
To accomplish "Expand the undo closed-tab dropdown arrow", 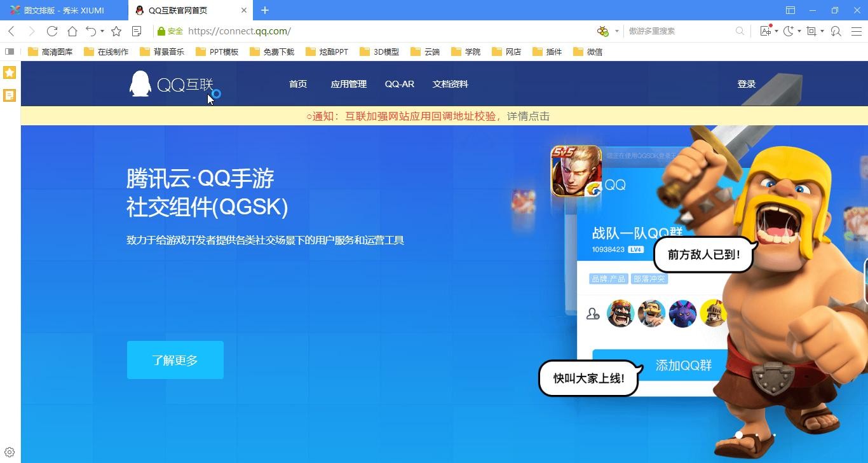I will point(102,31).
